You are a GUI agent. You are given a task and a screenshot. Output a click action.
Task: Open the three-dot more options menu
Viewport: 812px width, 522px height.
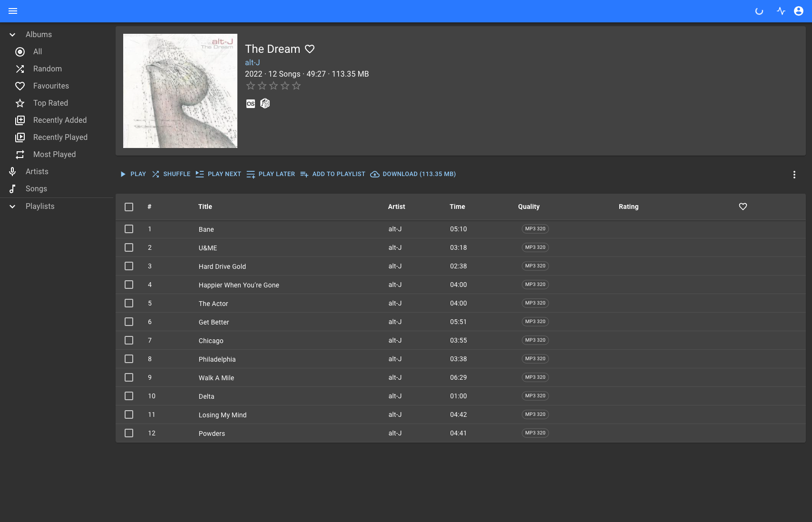pos(794,175)
